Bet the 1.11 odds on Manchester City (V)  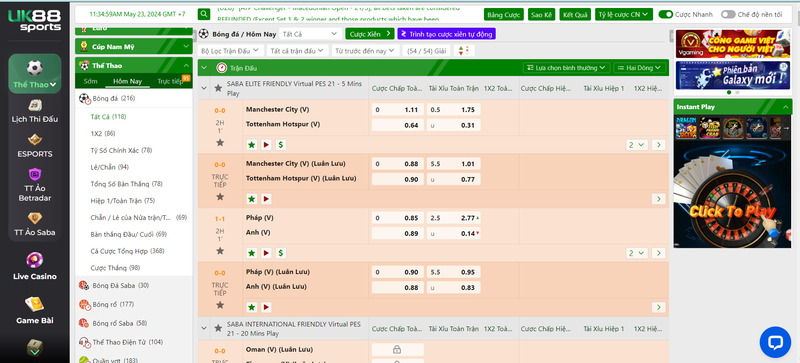(397, 110)
